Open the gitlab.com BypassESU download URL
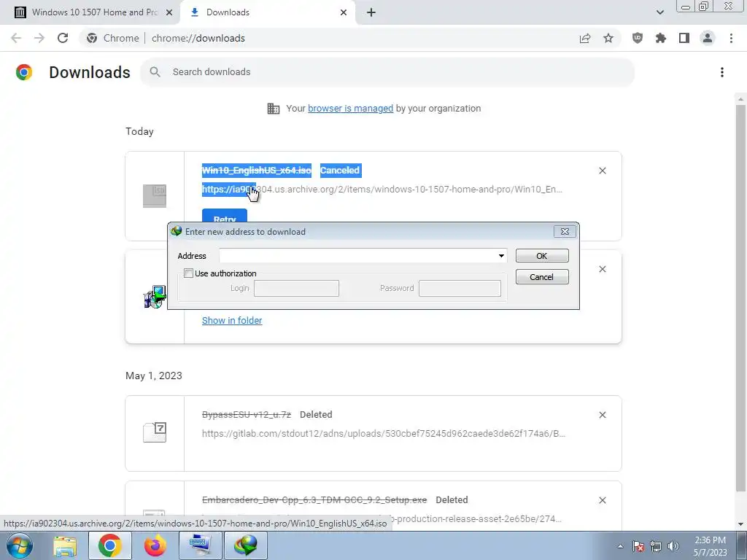 pos(384,434)
